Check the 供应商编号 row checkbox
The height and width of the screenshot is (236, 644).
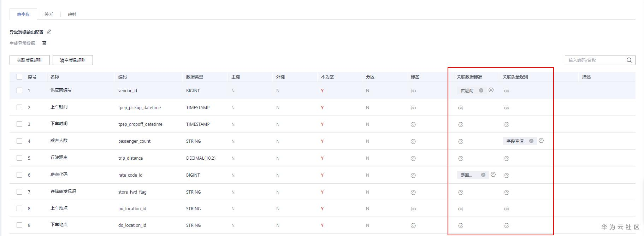click(x=19, y=90)
